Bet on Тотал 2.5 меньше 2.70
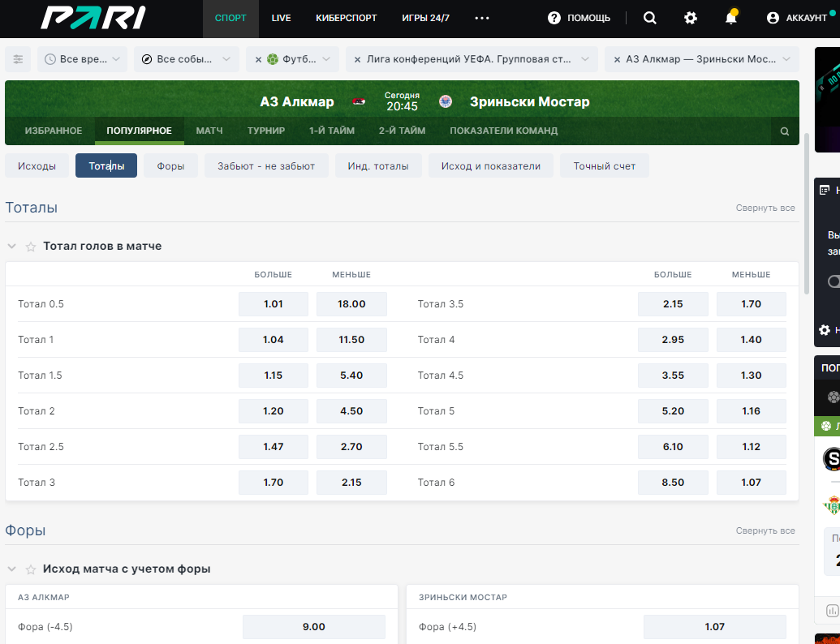Screen dimensions: 840x644 [x=351, y=447]
